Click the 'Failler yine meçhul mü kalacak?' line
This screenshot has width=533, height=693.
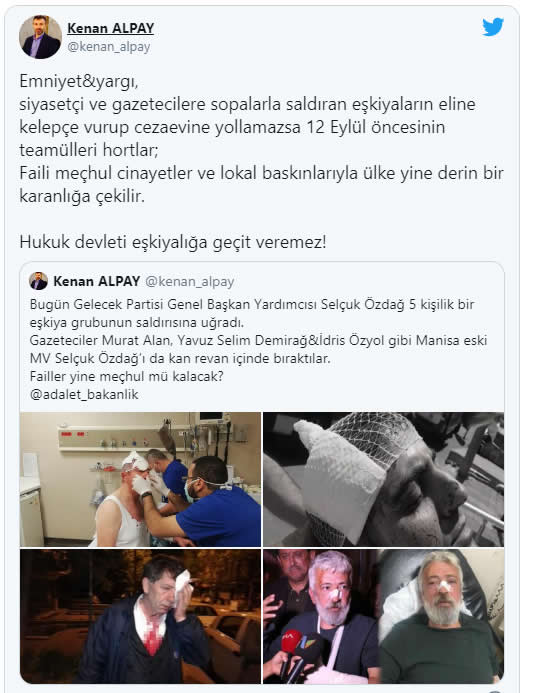(126, 377)
